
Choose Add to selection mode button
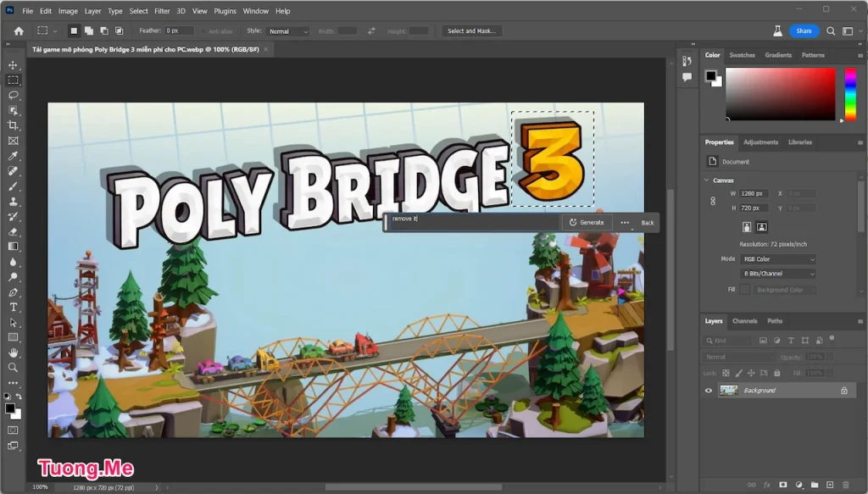pos(88,31)
